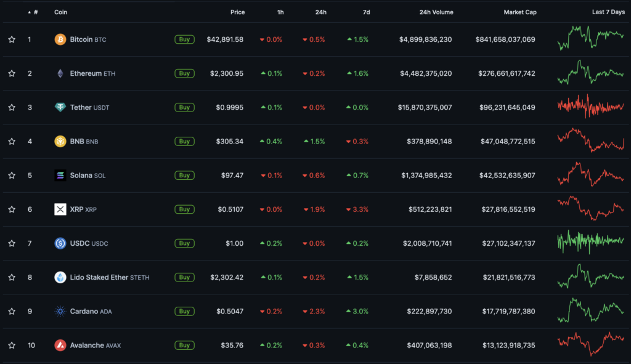Click the Bitcoin orange logo icon
The width and height of the screenshot is (631, 364).
tap(60, 39)
